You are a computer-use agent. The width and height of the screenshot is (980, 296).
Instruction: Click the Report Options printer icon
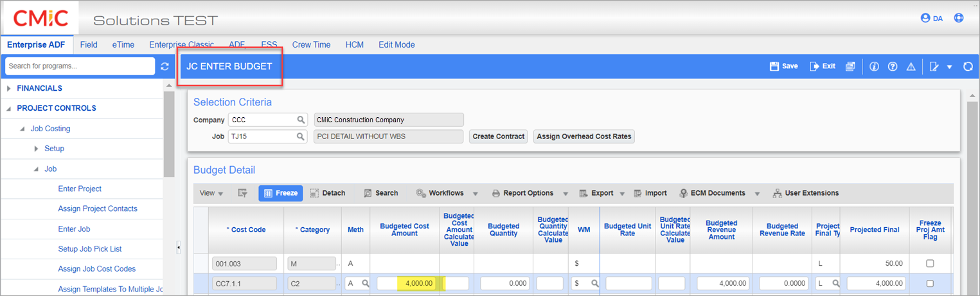(496, 193)
